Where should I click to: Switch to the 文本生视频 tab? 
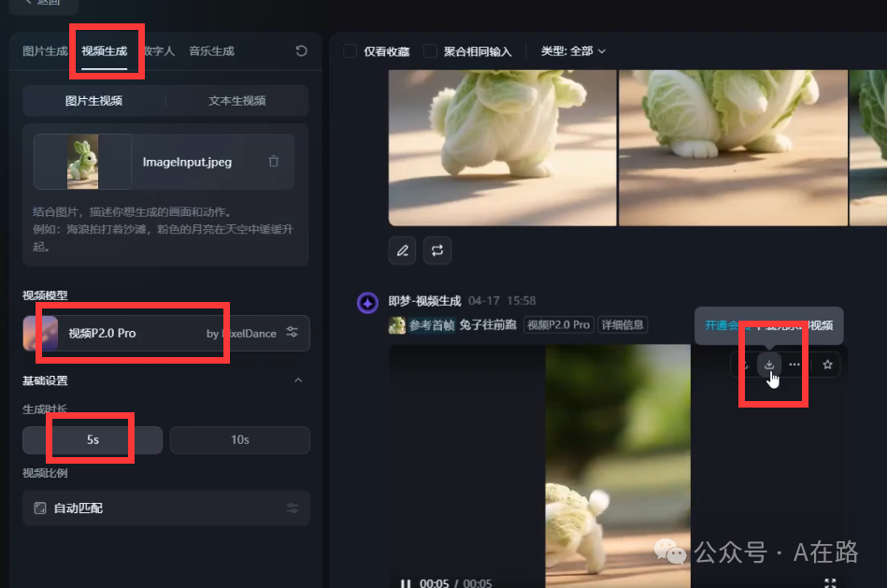pos(236,101)
